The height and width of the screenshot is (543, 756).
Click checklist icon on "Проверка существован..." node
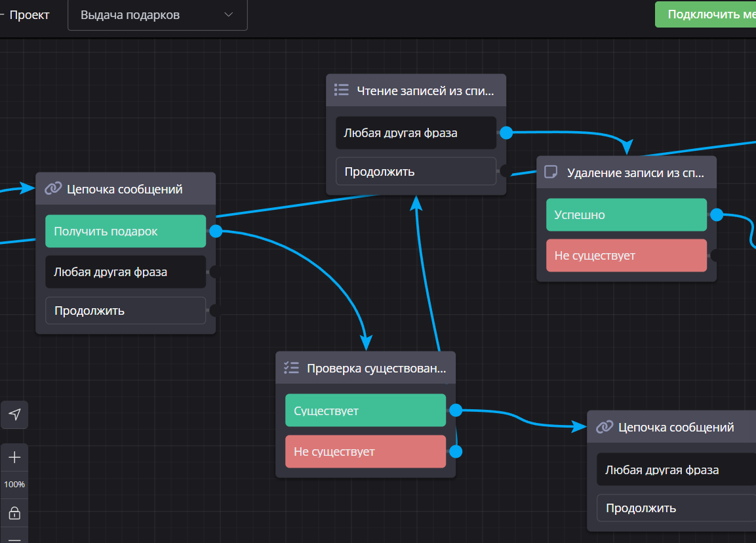(291, 368)
